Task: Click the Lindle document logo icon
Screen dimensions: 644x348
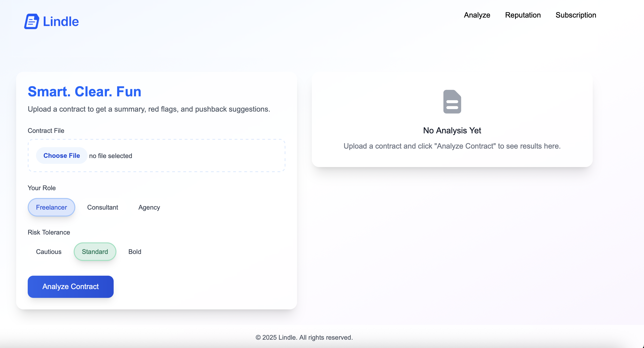Action: click(x=31, y=21)
